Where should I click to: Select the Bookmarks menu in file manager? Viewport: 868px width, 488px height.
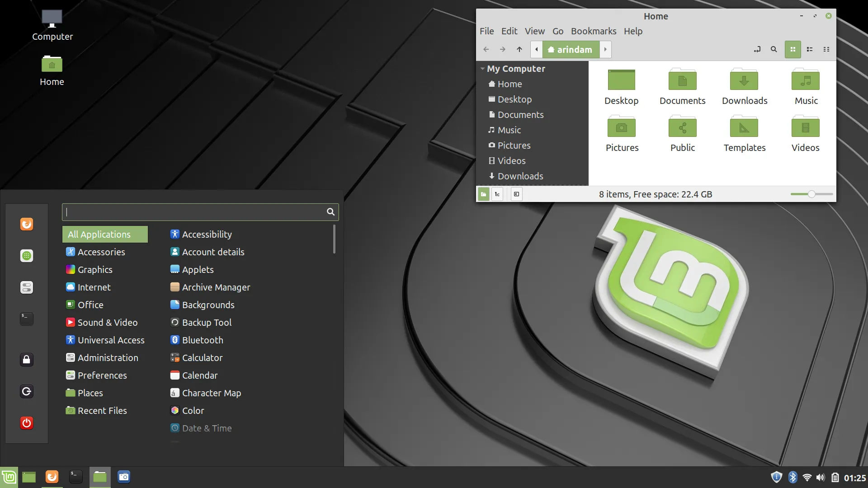593,31
